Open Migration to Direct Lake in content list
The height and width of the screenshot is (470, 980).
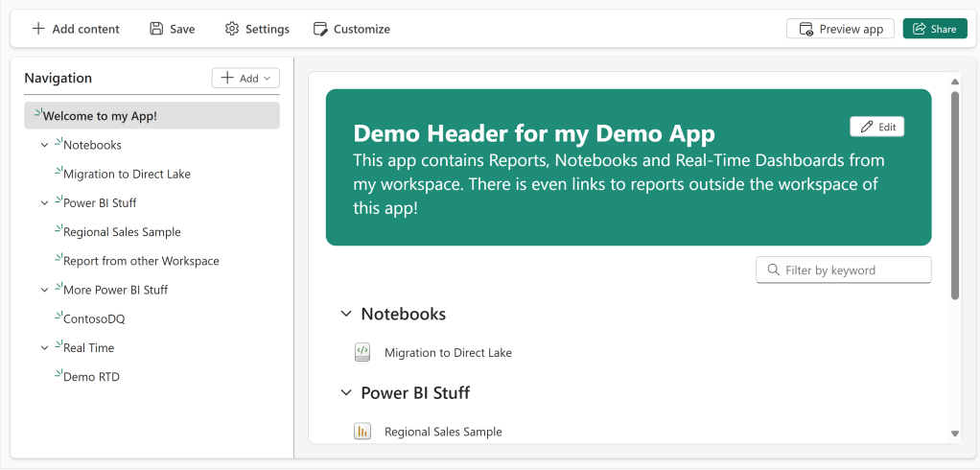pyautogui.click(x=448, y=353)
